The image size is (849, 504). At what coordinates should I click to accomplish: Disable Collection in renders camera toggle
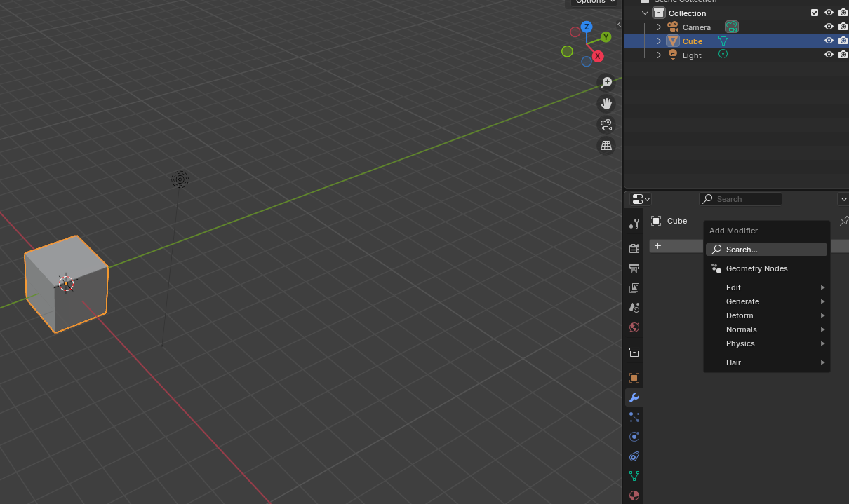click(843, 13)
